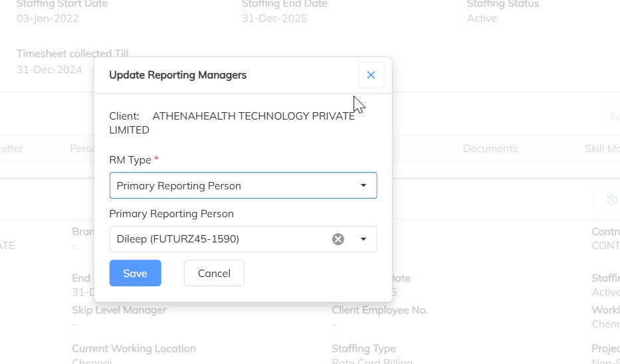This screenshot has width=620, height=364.
Task: Click the Staffing Start Date value 03-Jan-2022
Action: tap(47, 19)
